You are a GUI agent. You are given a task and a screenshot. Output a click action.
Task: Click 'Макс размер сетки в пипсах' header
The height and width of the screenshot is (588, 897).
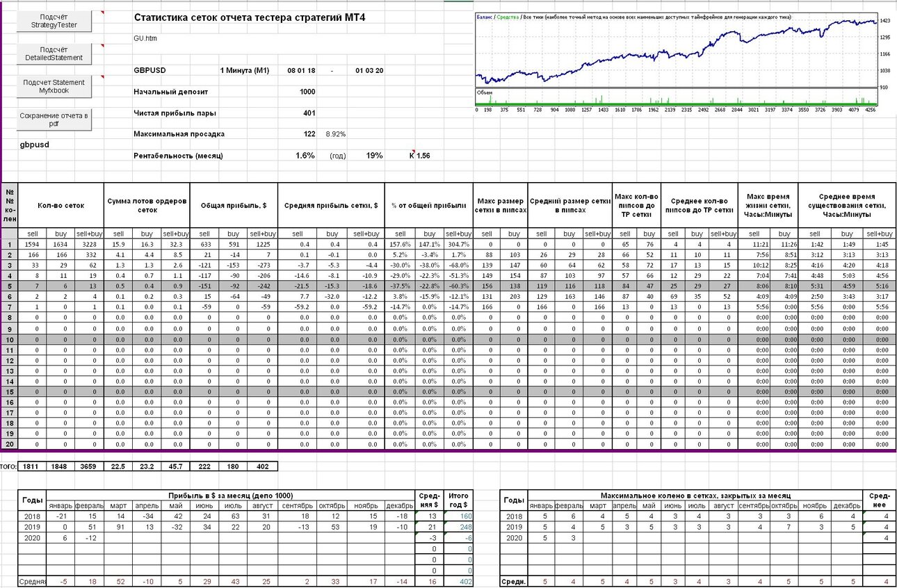pos(500,205)
